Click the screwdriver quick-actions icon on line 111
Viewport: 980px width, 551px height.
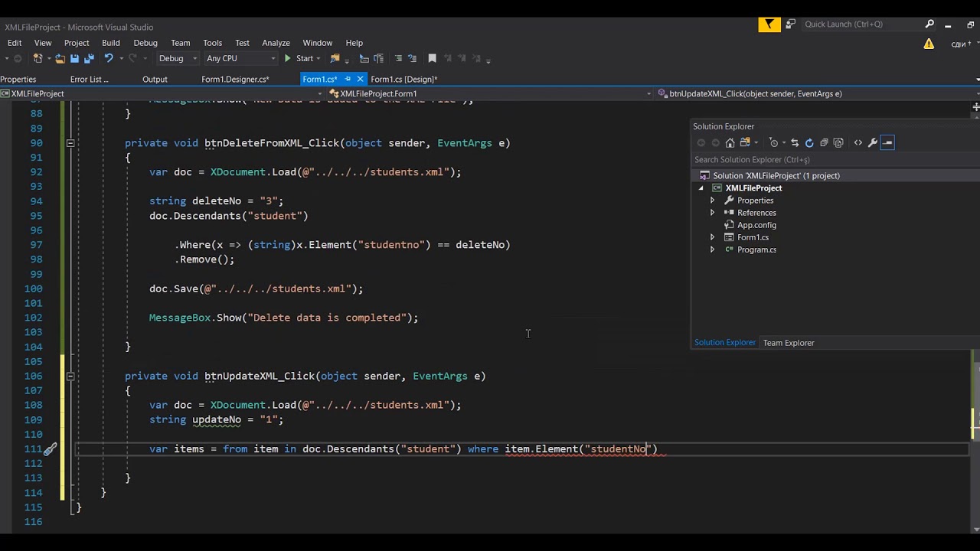50,449
